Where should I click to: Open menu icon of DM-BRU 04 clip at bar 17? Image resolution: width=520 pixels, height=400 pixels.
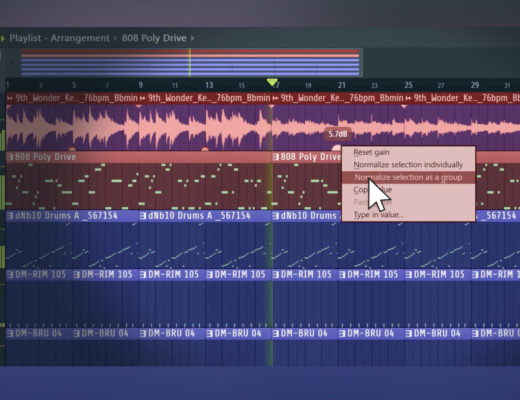[276, 333]
